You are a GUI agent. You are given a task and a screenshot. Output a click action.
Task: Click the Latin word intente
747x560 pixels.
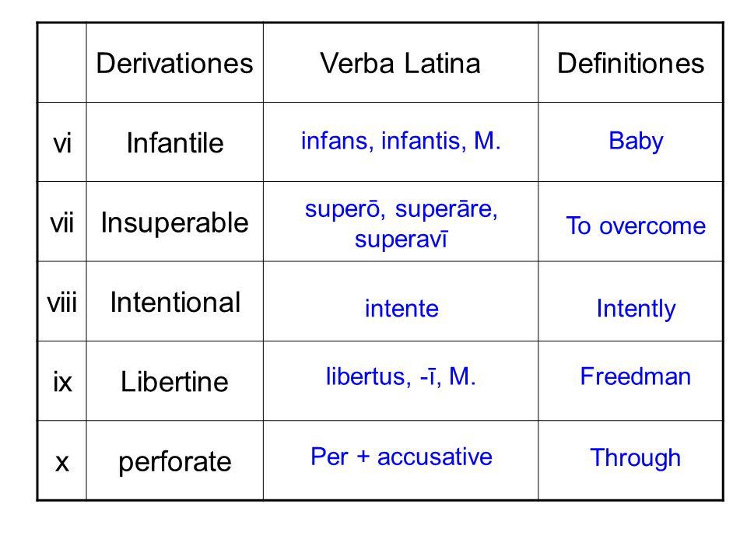coord(402,309)
